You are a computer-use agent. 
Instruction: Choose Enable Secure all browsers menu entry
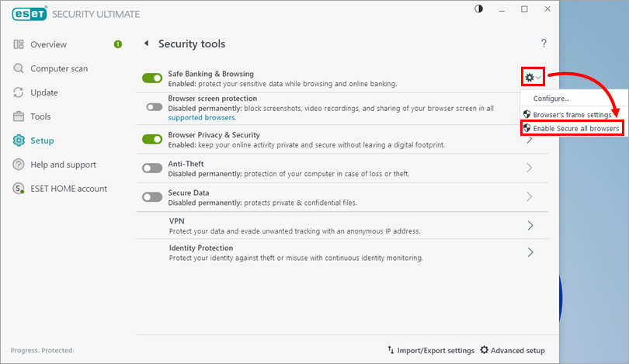click(576, 128)
